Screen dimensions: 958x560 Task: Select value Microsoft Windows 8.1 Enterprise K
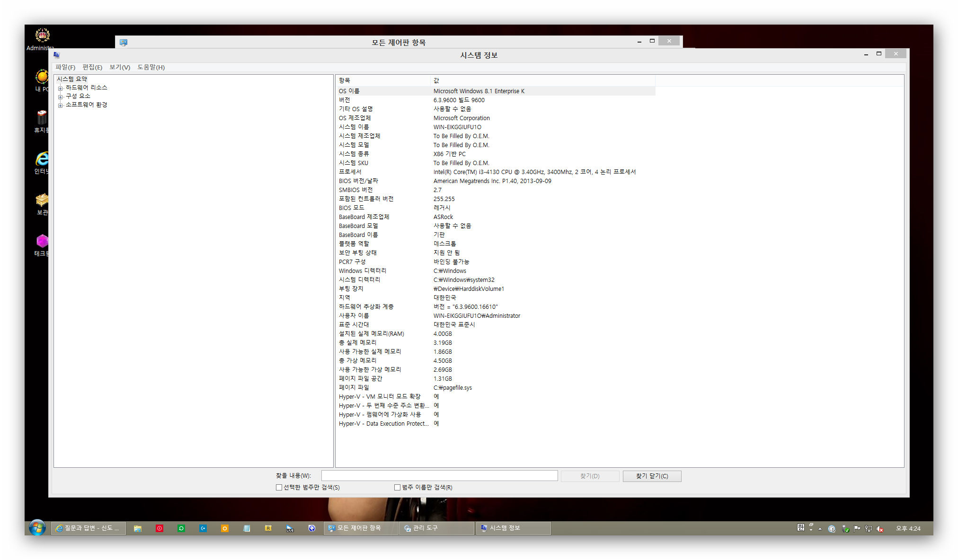(479, 91)
